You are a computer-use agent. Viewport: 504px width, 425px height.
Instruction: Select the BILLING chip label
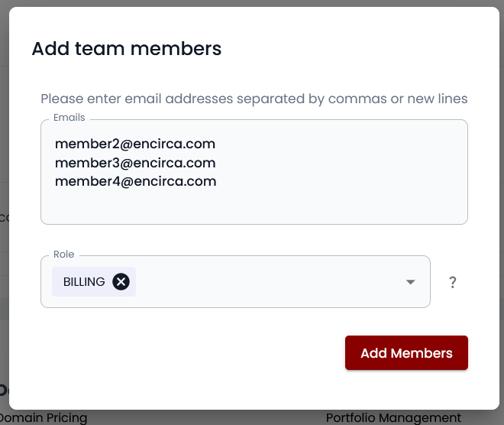tap(84, 281)
